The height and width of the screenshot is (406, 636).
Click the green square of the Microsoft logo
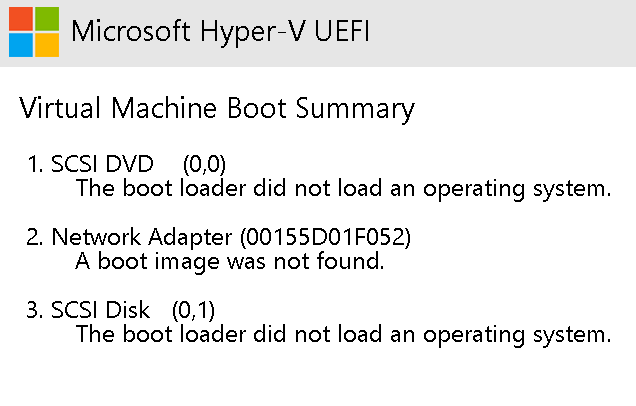[46, 19]
